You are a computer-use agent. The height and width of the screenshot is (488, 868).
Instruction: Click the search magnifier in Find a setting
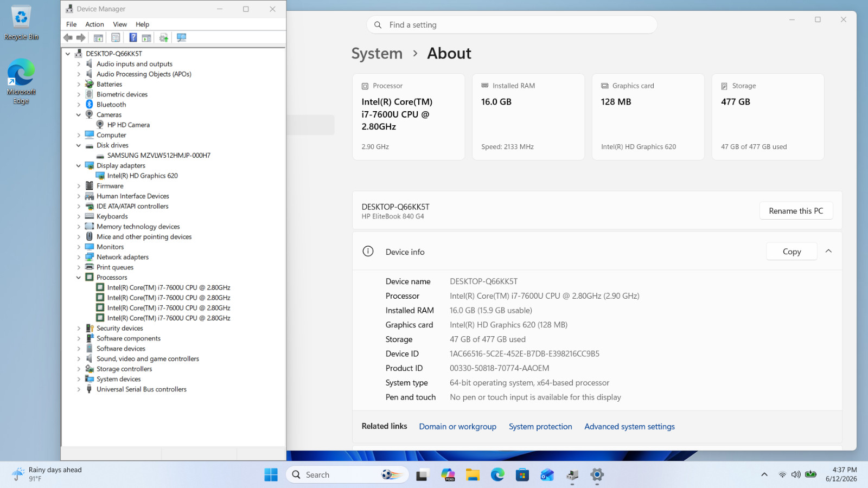(378, 25)
